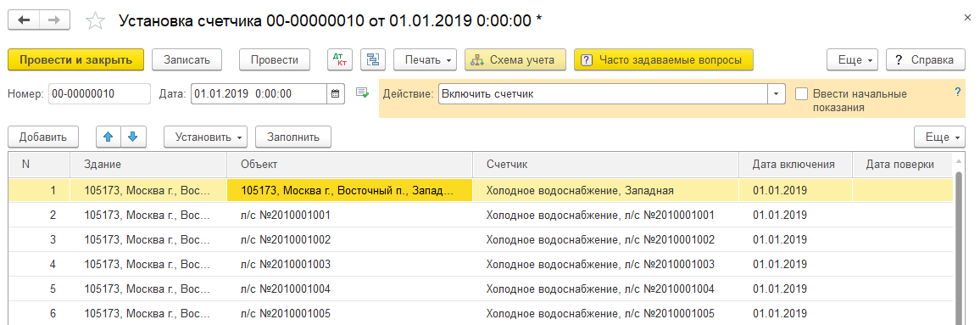Select Объект cell л/с №2010001003
Image resolution: width=980 pixels, height=325 pixels.
(349, 264)
